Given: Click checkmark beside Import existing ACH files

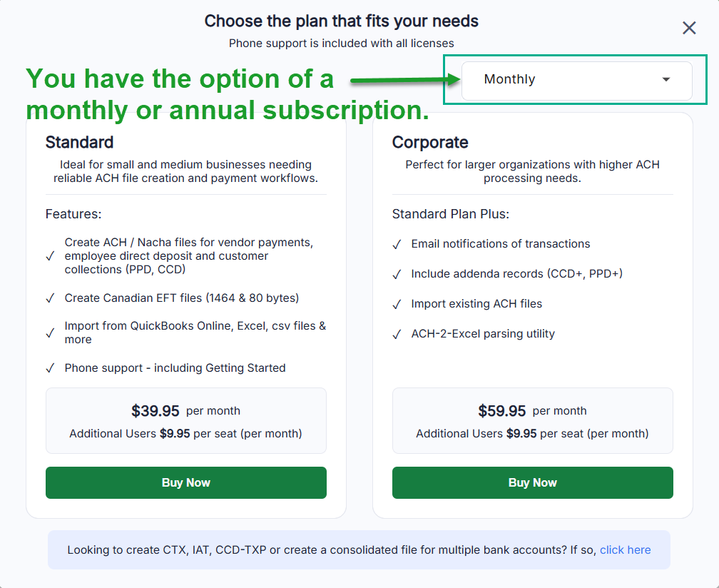Looking at the screenshot, I should click(x=397, y=304).
